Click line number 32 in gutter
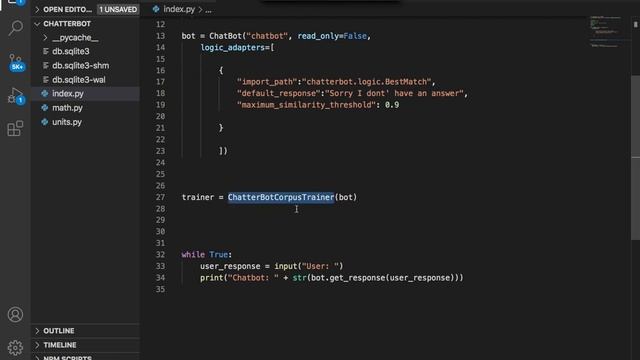This screenshot has width=640, height=360. point(160,255)
